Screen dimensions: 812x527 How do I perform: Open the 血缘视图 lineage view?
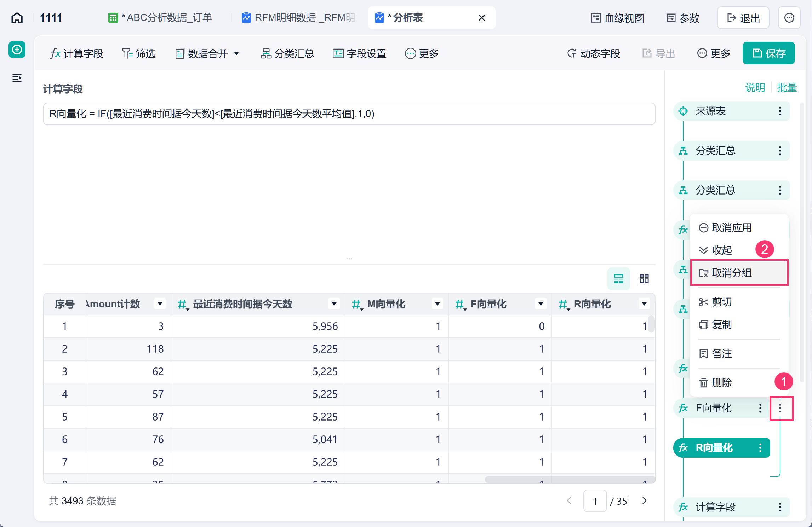click(x=618, y=18)
